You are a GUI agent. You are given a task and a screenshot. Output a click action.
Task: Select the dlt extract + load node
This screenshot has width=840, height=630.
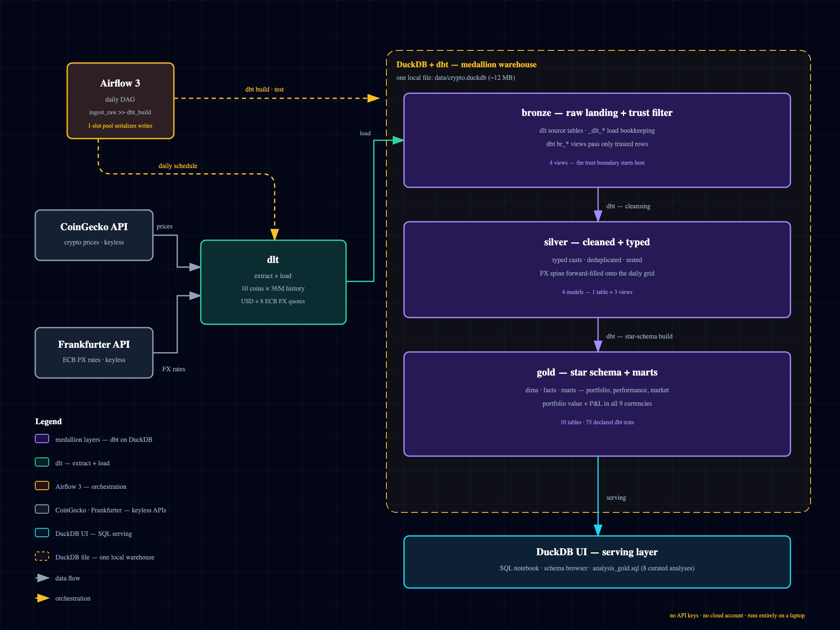pos(273,282)
